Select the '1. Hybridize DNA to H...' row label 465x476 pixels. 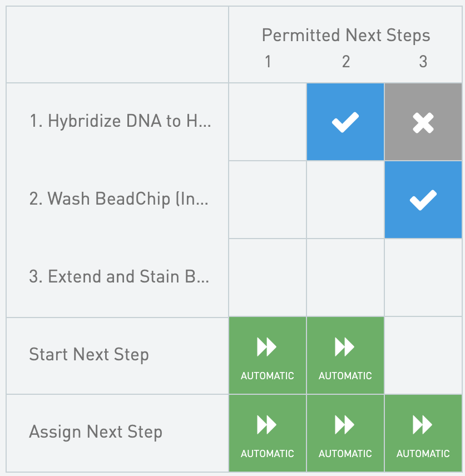point(120,121)
